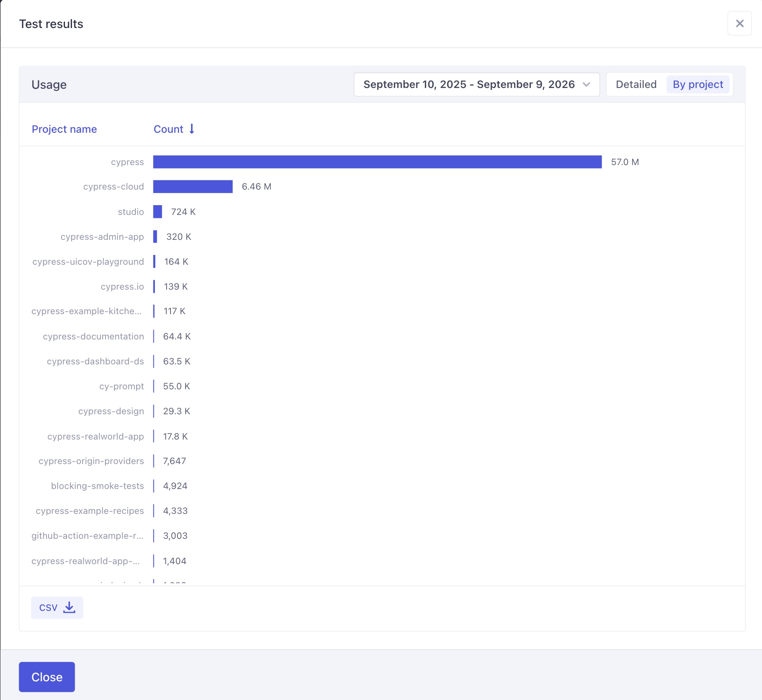
Task: Click the download arrow inside the CSV button
Action: click(x=69, y=607)
